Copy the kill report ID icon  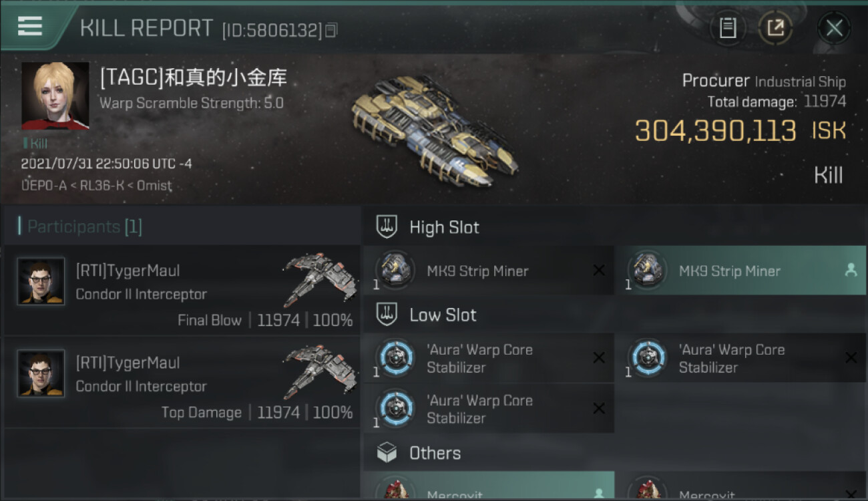click(x=332, y=30)
